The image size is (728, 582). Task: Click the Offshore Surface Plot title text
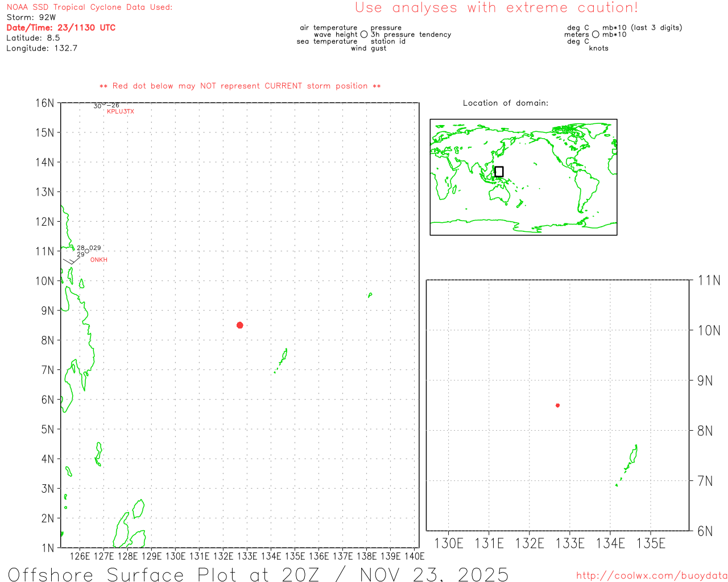point(258,574)
